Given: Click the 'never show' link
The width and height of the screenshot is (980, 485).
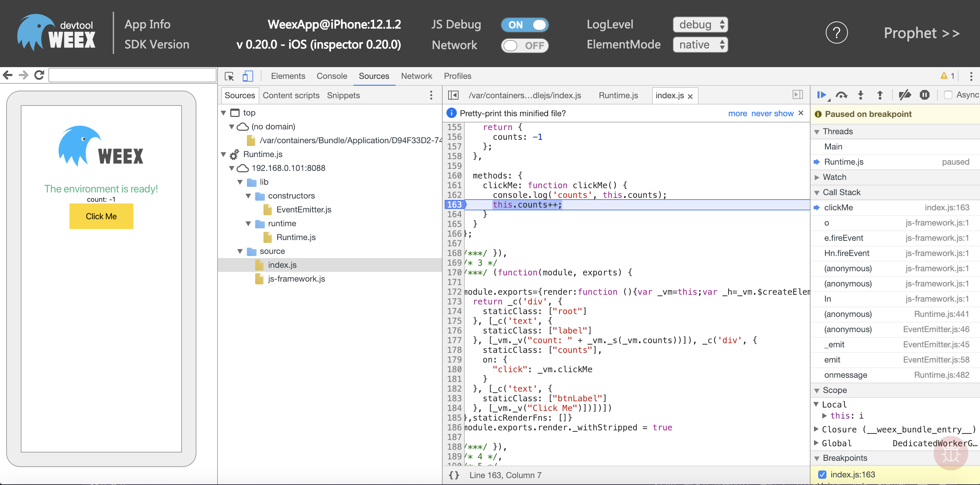Looking at the screenshot, I should click(x=772, y=113).
